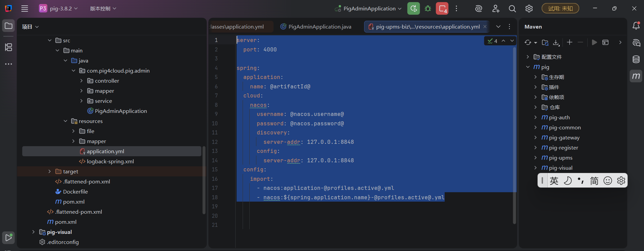The width and height of the screenshot is (644, 251).
Task: Toggle IME punctuation mode
Action: 581,181
